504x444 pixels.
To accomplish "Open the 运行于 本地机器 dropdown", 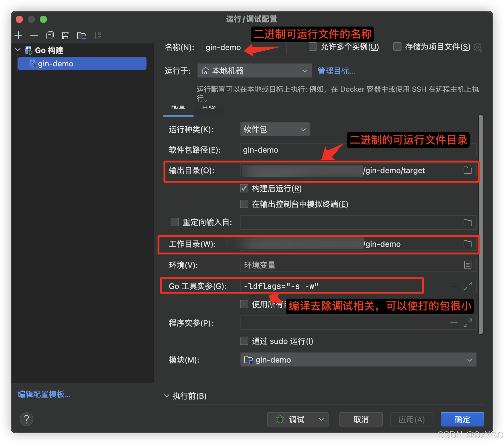I will tap(254, 71).
